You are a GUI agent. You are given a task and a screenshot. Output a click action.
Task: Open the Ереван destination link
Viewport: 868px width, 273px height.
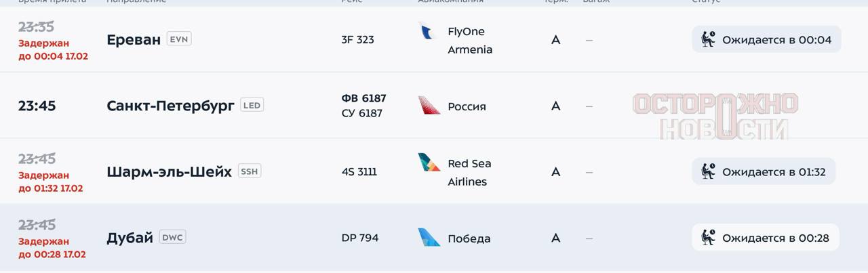pos(134,39)
